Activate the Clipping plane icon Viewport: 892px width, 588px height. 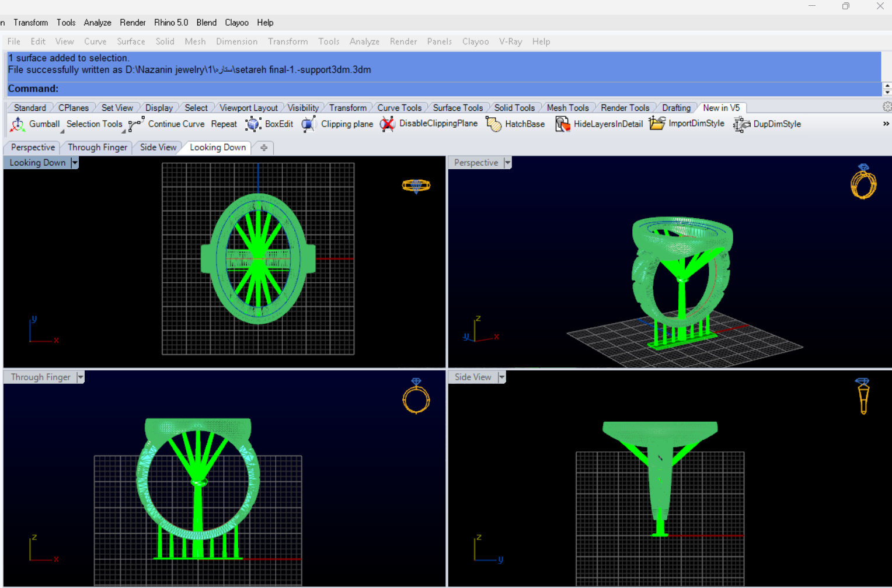[309, 124]
